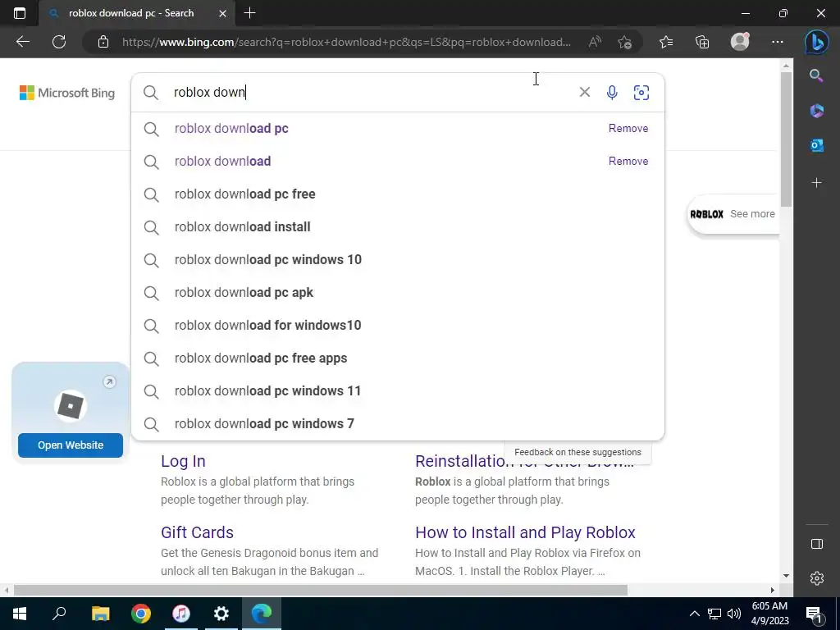Choose the plain roblox download suggestion
The width and height of the screenshot is (840, 630).
pos(398,162)
